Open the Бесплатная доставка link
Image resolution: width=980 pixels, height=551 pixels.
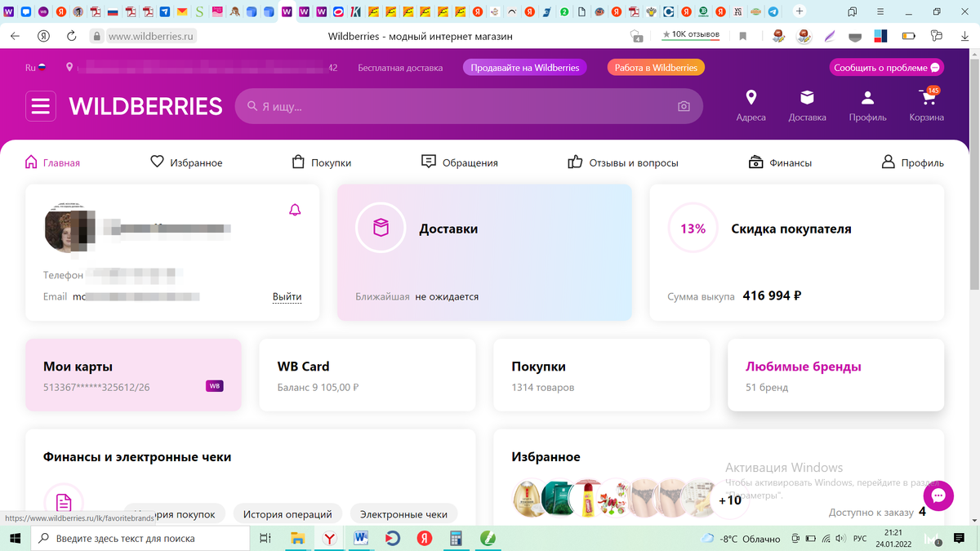click(x=400, y=68)
